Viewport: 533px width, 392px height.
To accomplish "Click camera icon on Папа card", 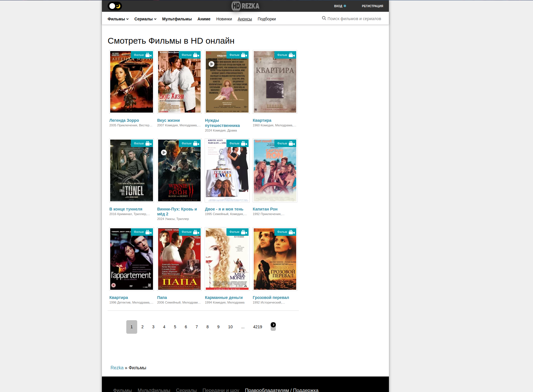I will (196, 232).
